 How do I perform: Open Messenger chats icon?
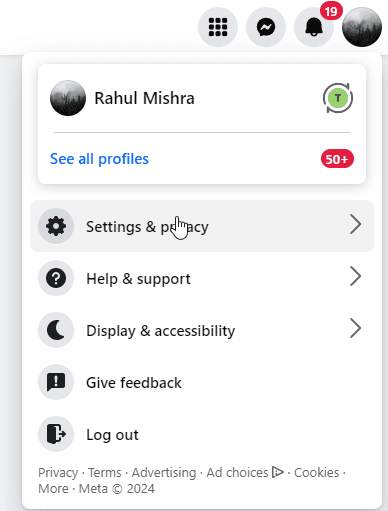point(266,27)
